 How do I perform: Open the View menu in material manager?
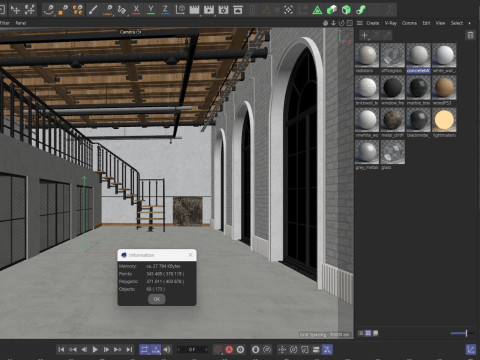[440, 23]
